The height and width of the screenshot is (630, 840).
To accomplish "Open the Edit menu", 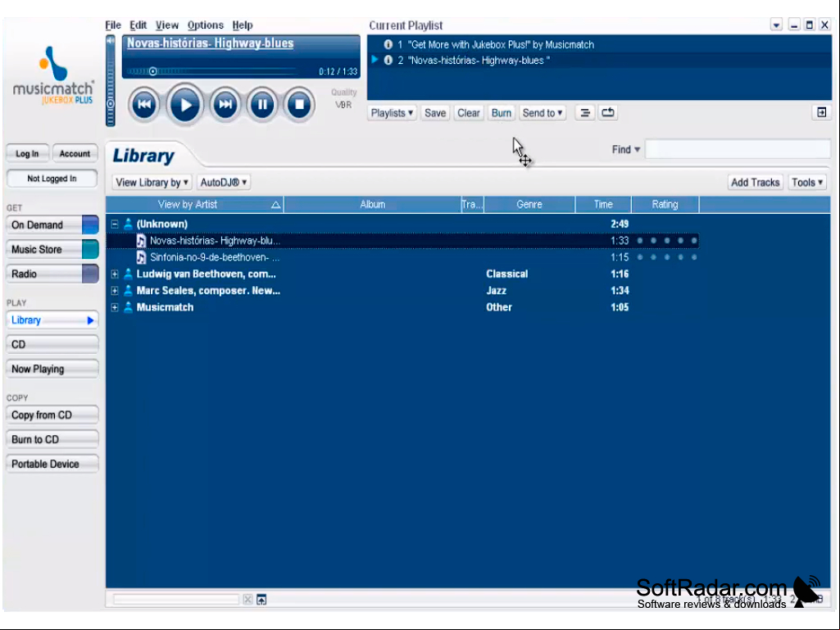I will click(138, 25).
